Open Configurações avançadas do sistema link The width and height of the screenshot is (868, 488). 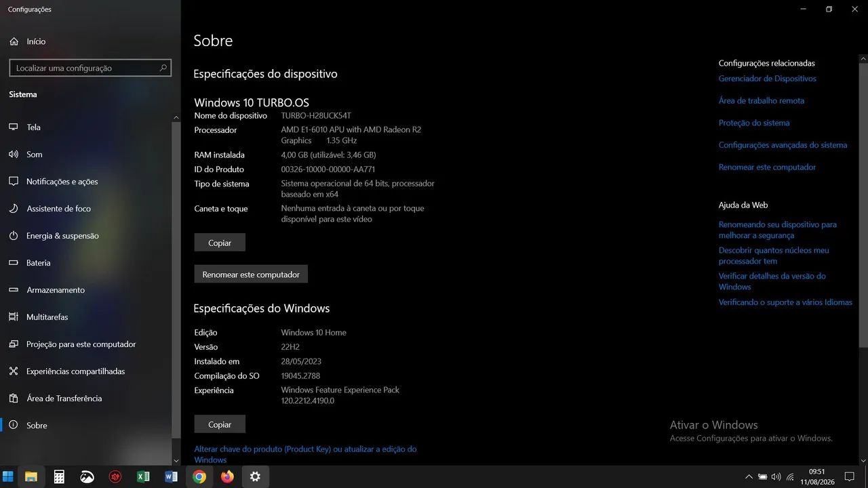coord(783,145)
